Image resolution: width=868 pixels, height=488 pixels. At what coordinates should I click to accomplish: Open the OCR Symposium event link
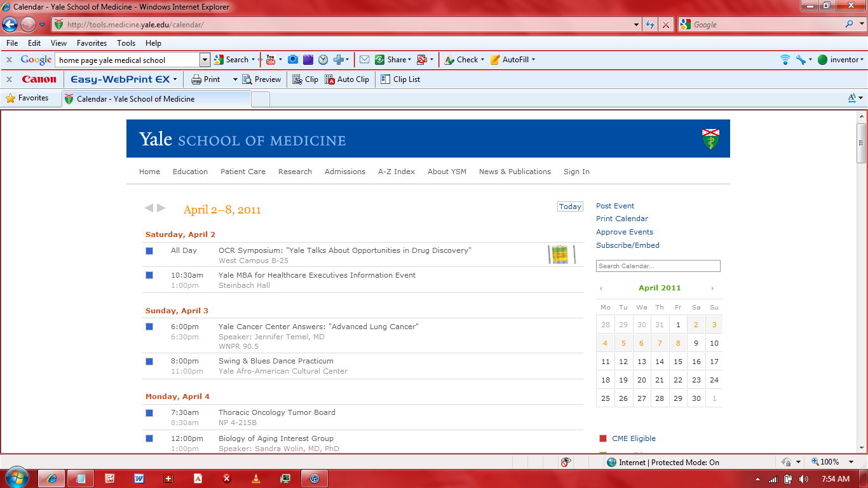coord(345,250)
